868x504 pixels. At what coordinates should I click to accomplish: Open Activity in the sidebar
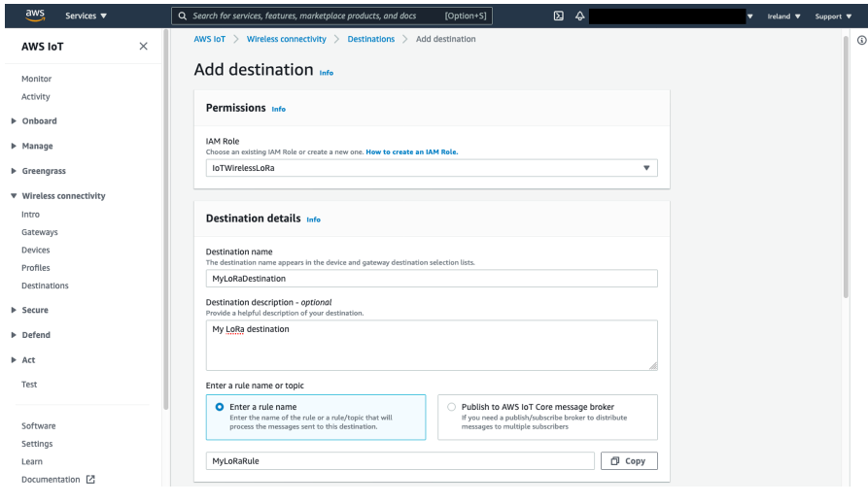point(35,97)
